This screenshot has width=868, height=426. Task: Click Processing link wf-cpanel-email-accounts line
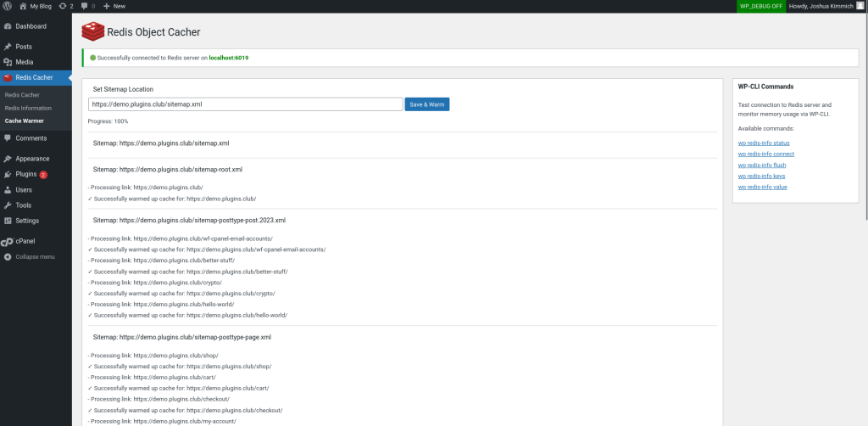tap(180, 238)
